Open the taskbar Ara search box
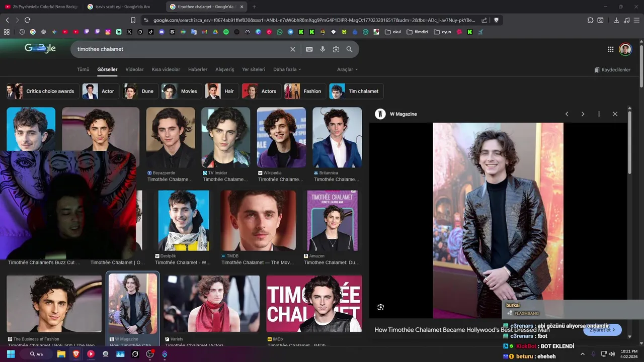Screen dimensions: 644x362 [x=37, y=354]
